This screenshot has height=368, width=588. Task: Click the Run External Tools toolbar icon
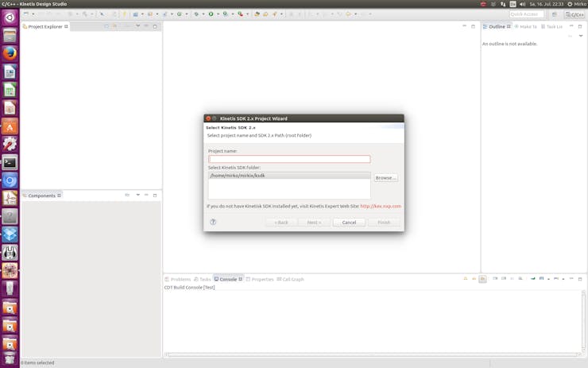[x=240, y=14]
